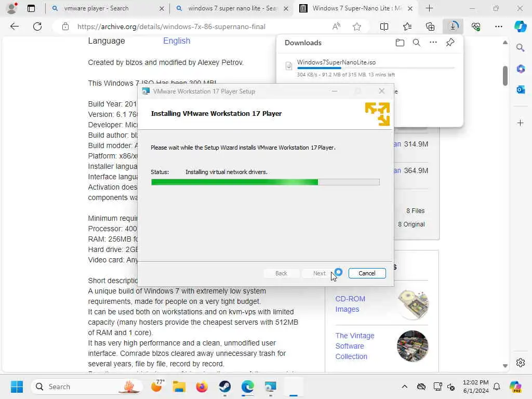Add sidebar app with plus icon
Screen dimensions: 532x399
[521, 123]
